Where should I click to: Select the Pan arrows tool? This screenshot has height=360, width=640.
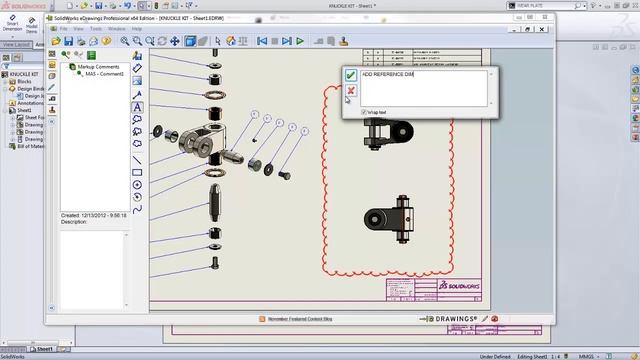point(175,41)
